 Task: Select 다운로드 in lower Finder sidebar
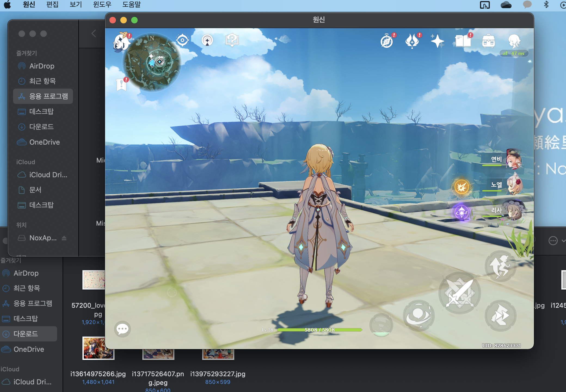pyautogui.click(x=26, y=334)
